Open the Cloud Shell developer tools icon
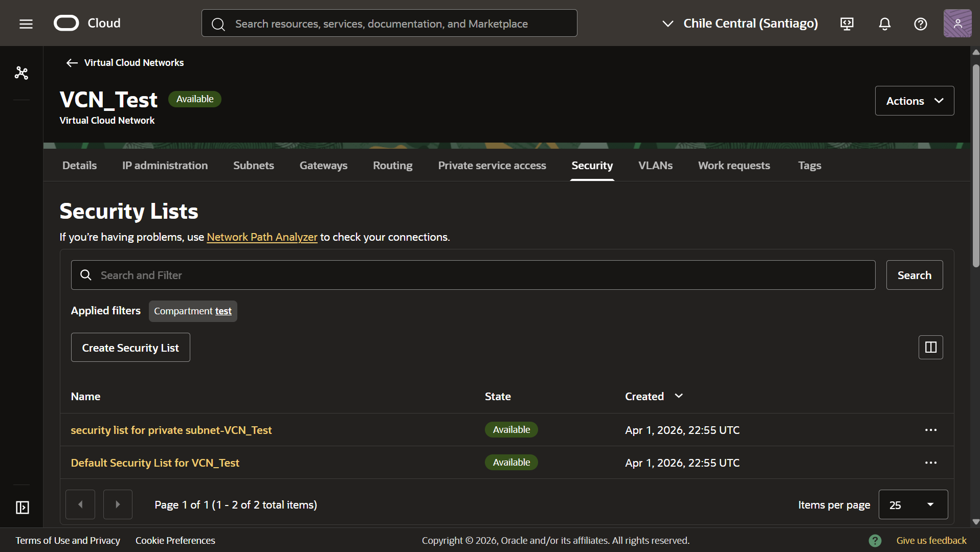This screenshot has width=980, height=552. tap(847, 24)
